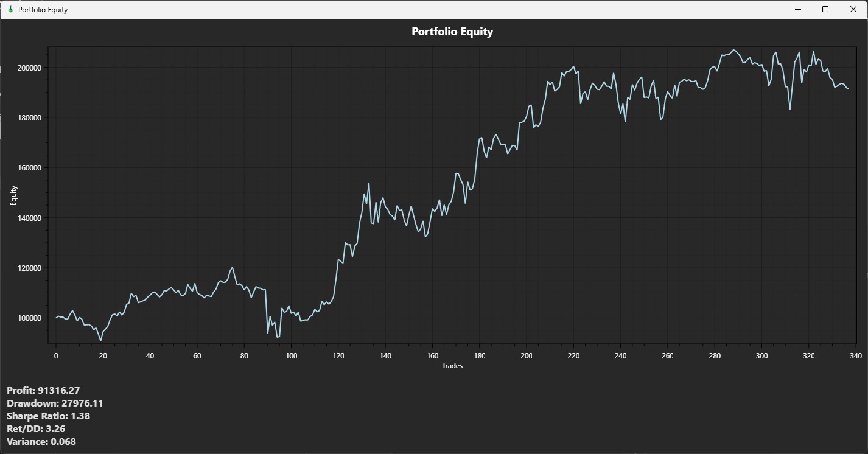Click the 220 tick on the Trades axis

[573, 356]
